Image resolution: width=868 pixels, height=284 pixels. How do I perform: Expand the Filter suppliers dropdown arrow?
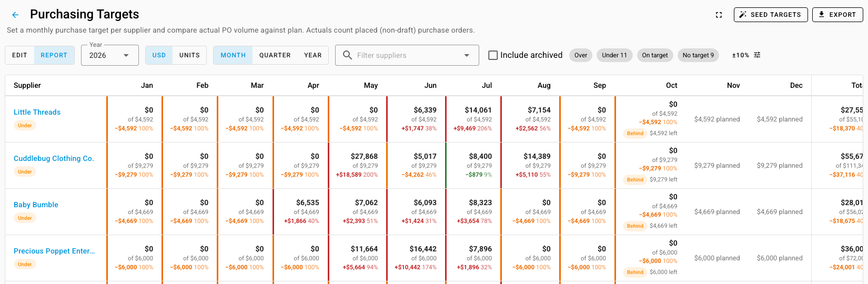[467, 55]
